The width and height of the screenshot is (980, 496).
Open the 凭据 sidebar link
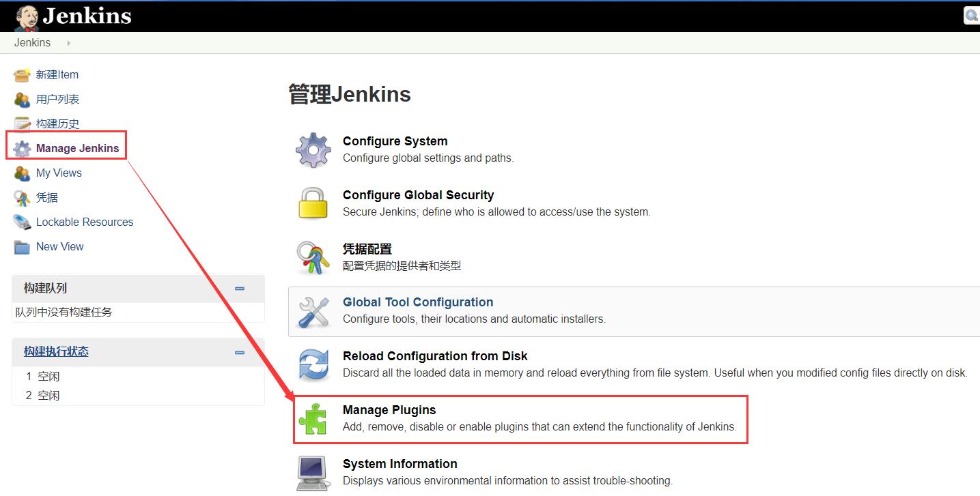pos(47,197)
